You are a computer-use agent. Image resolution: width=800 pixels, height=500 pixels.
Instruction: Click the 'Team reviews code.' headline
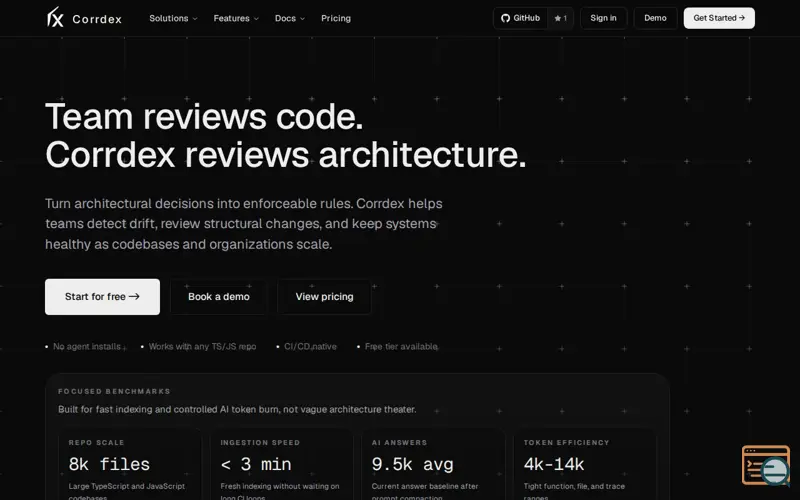click(204, 117)
